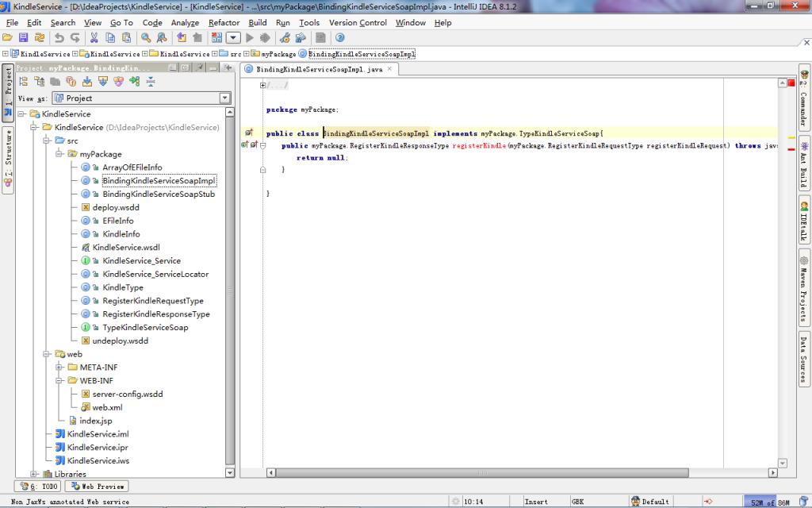The width and height of the screenshot is (812, 508).
Task: Open the Version Control menu
Action: click(358, 23)
